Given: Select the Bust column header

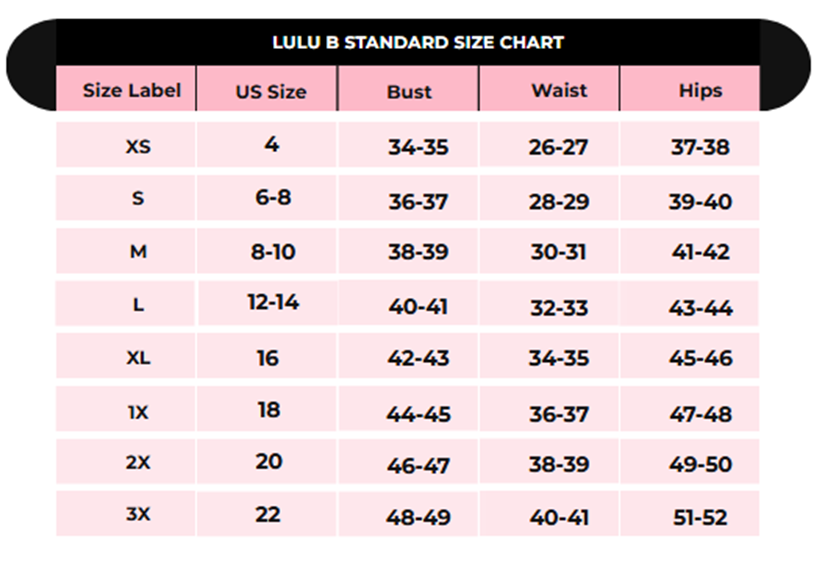Looking at the screenshot, I should 410,92.
